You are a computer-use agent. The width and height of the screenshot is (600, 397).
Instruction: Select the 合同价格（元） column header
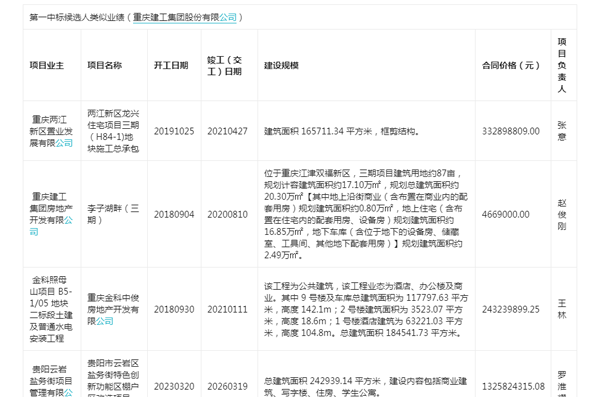click(511, 65)
